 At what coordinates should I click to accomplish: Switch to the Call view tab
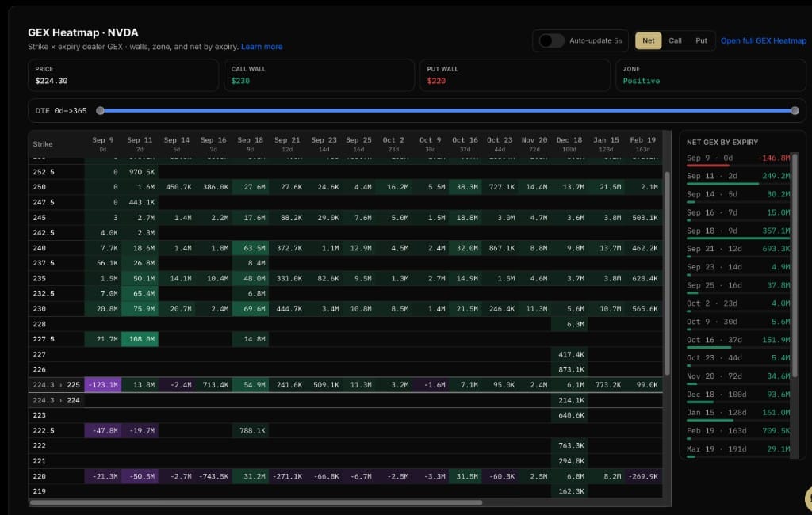675,40
